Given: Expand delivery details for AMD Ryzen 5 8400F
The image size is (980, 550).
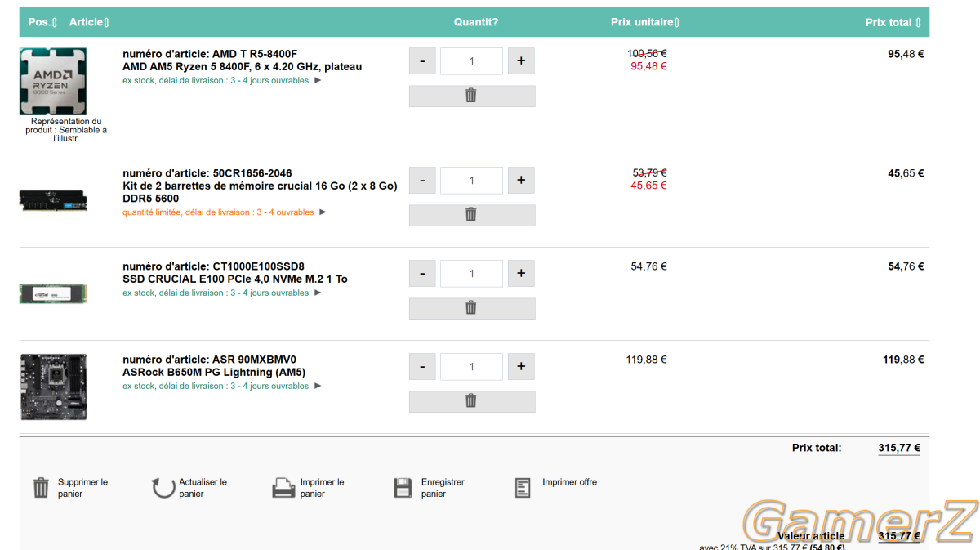Looking at the screenshot, I should pyautogui.click(x=318, y=81).
